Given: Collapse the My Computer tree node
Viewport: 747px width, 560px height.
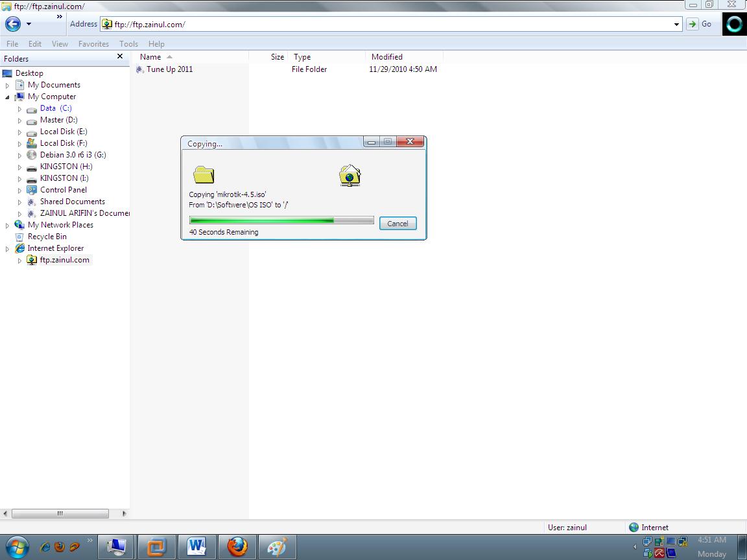Looking at the screenshot, I should [7, 97].
